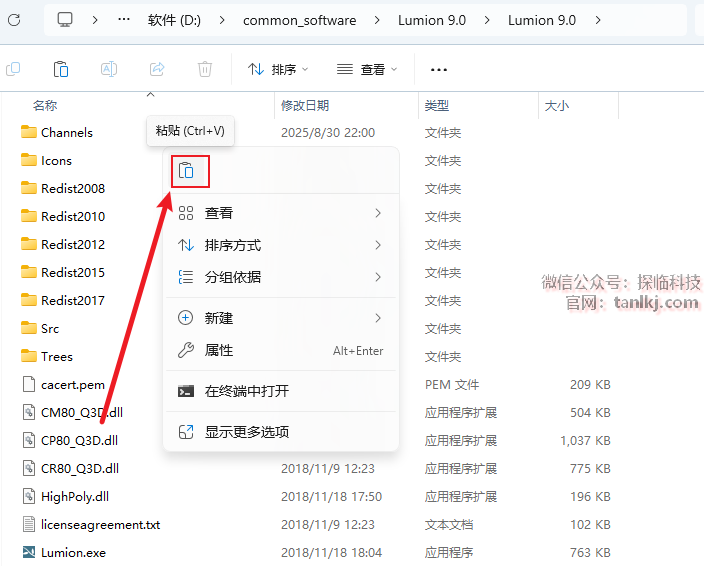This screenshot has width=704, height=576.
Task: Click the monitor icon in address bar
Action: tap(65, 20)
